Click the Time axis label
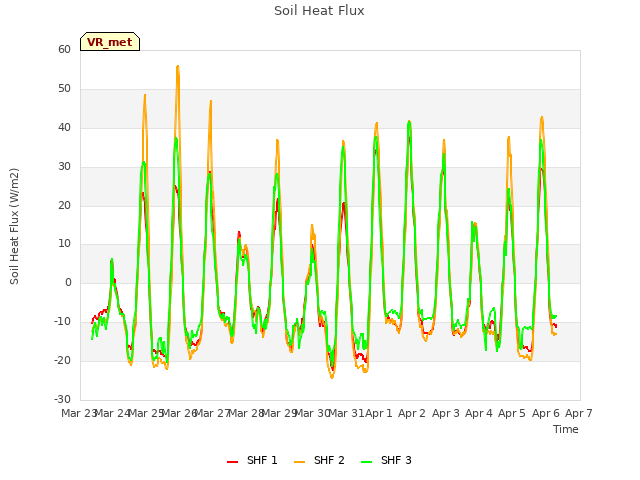 [x=566, y=429]
